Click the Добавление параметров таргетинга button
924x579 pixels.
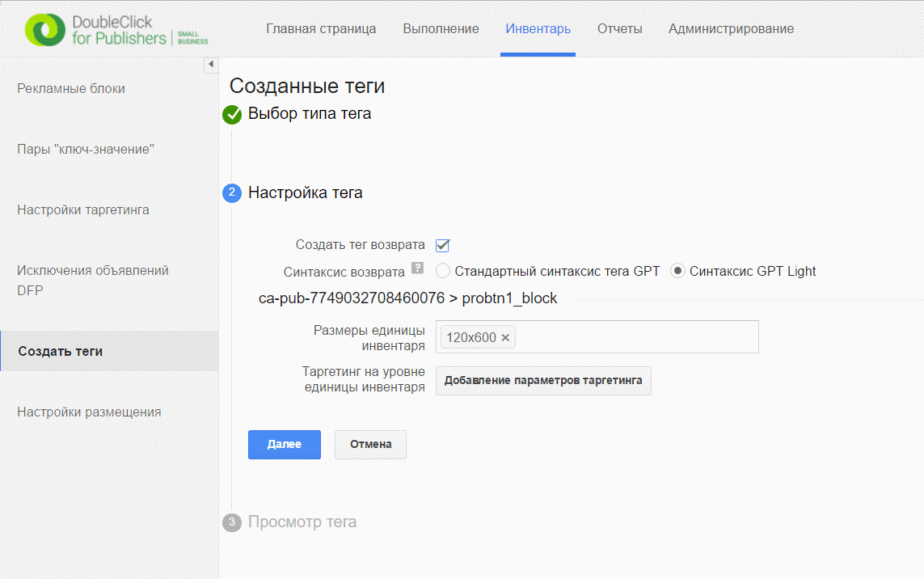[x=543, y=381]
